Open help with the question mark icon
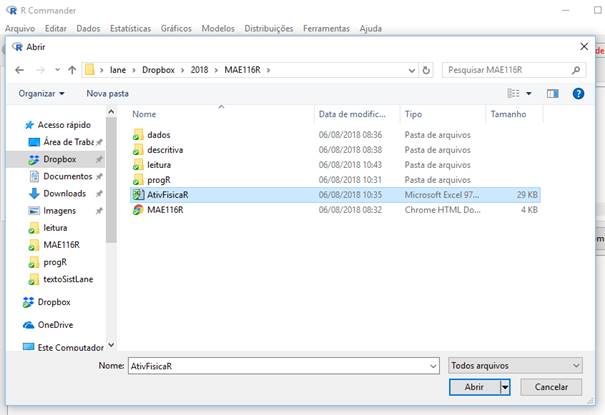The image size is (605, 415). click(x=578, y=93)
